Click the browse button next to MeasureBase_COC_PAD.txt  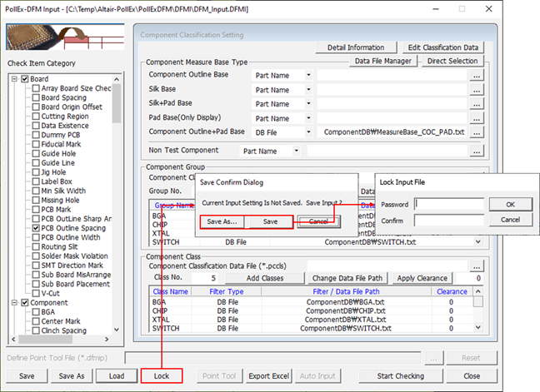click(x=477, y=132)
